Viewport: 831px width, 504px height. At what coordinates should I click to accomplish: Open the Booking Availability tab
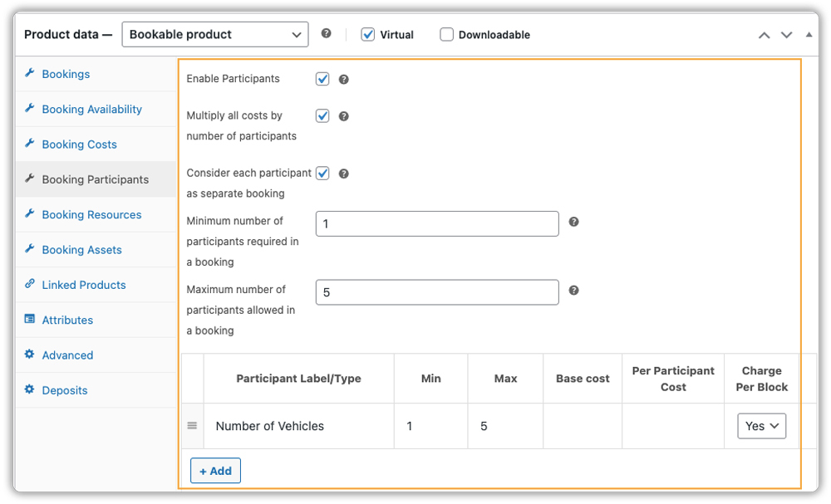tap(91, 109)
